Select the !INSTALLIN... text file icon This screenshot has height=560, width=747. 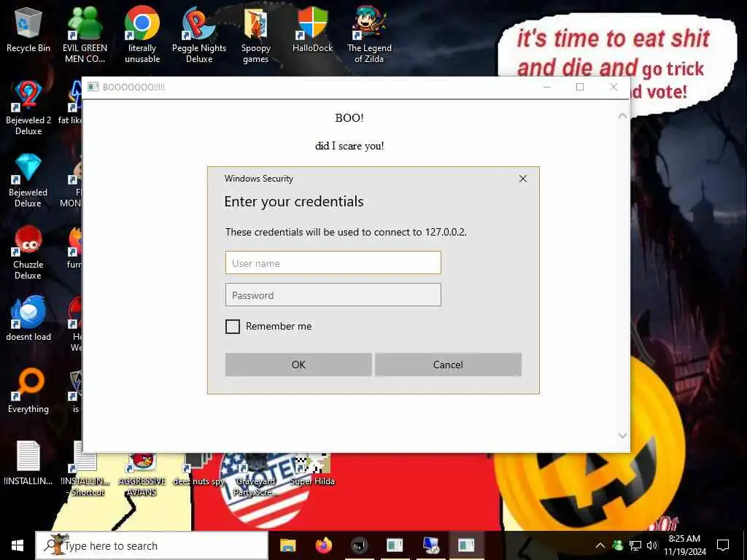click(28, 463)
